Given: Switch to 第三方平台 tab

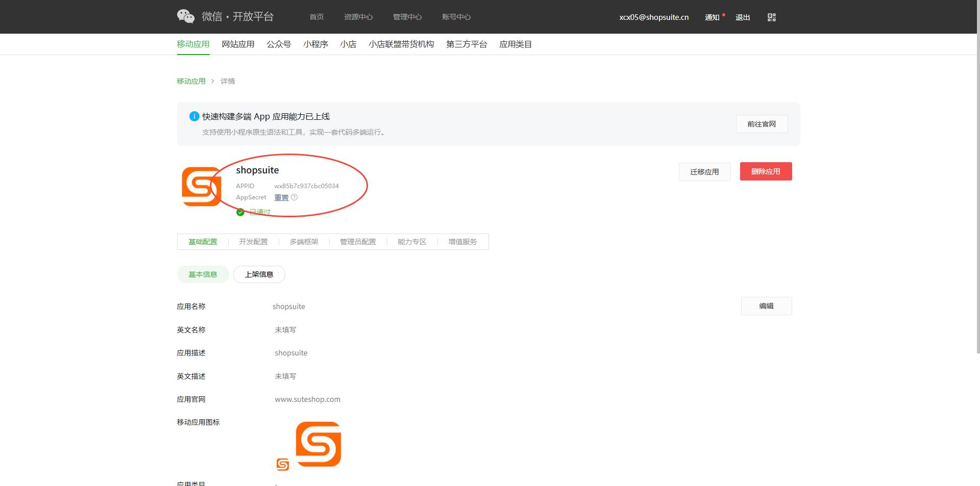Looking at the screenshot, I should [x=467, y=44].
